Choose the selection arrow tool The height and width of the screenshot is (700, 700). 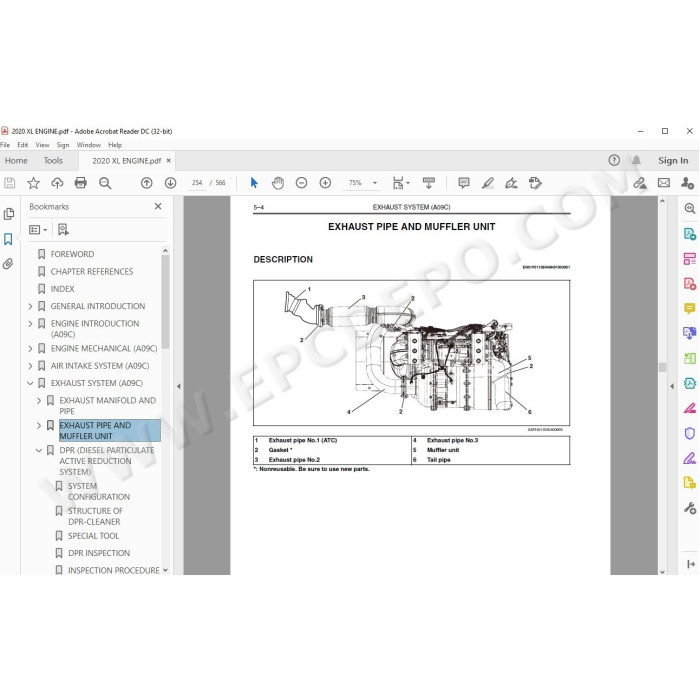(x=254, y=183)
